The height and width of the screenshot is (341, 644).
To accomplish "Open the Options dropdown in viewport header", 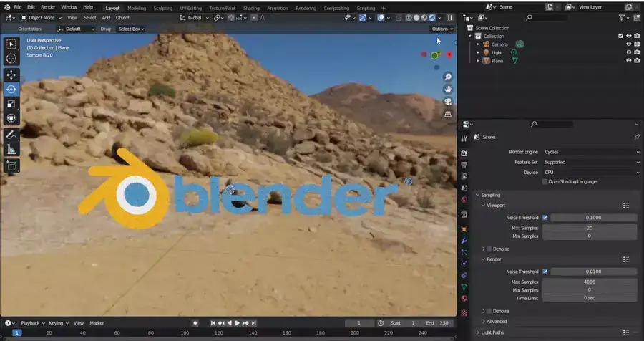I will coord(442,29).
